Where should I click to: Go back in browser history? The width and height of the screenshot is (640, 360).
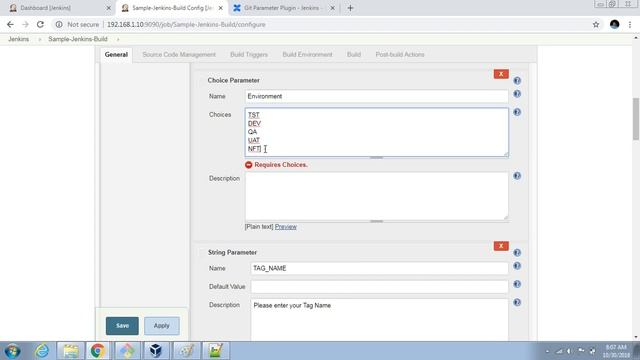pos(10,24)
